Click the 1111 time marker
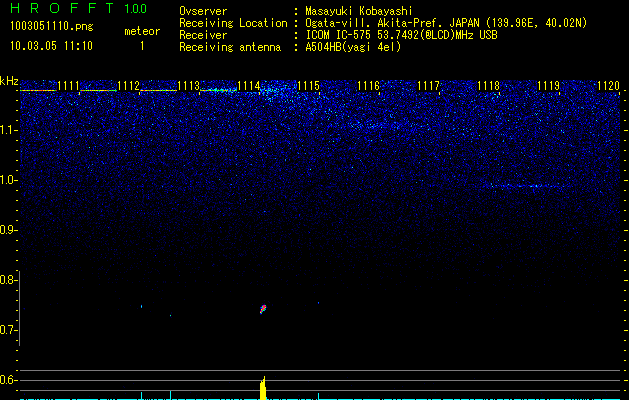 pos(68,85)
